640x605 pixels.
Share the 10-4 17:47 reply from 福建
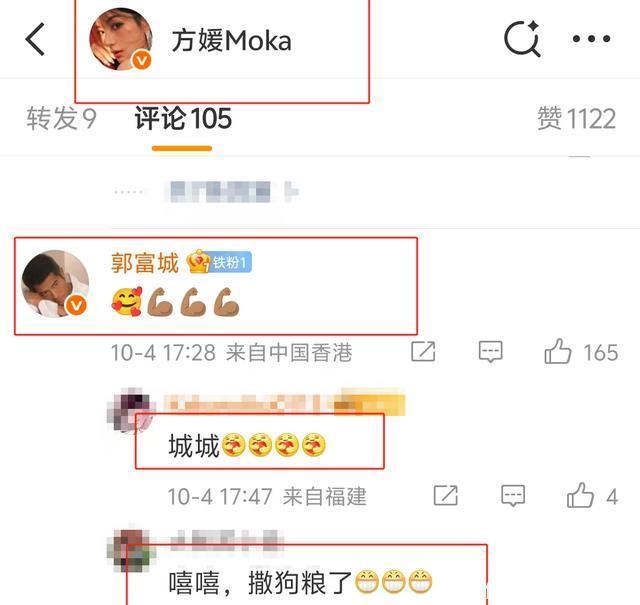click(x=445, y=496)
